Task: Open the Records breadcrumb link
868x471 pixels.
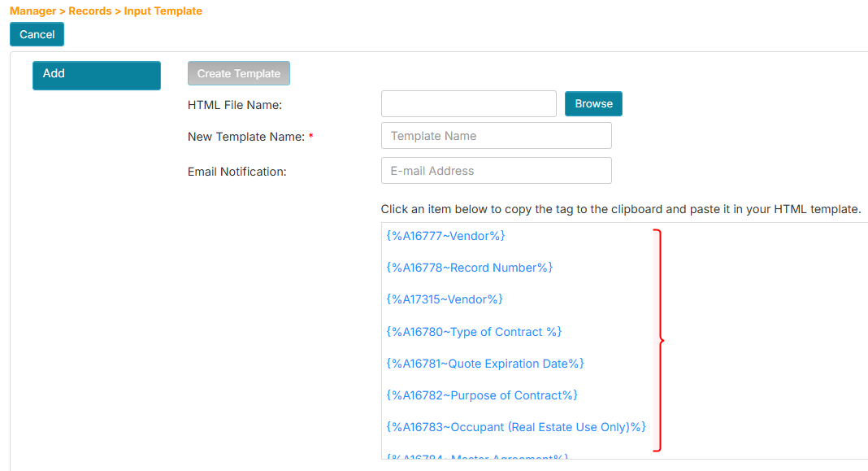Action: (90, 11)
